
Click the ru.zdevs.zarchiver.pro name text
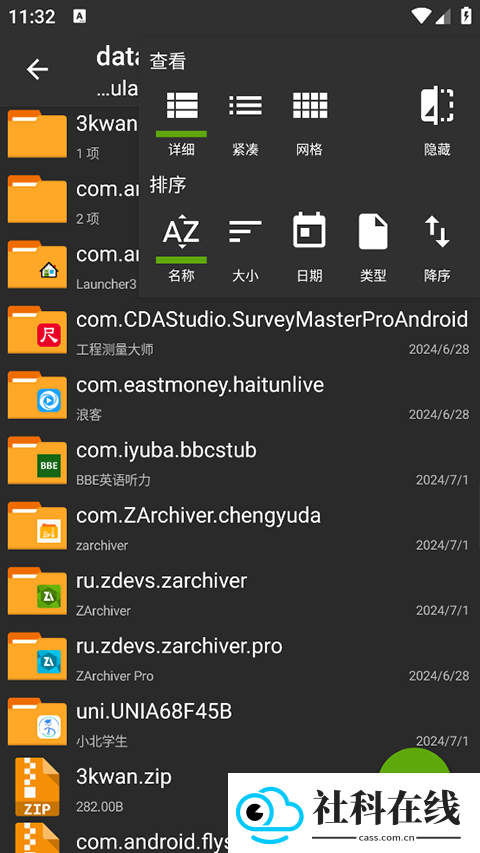(x=179, y=646)
